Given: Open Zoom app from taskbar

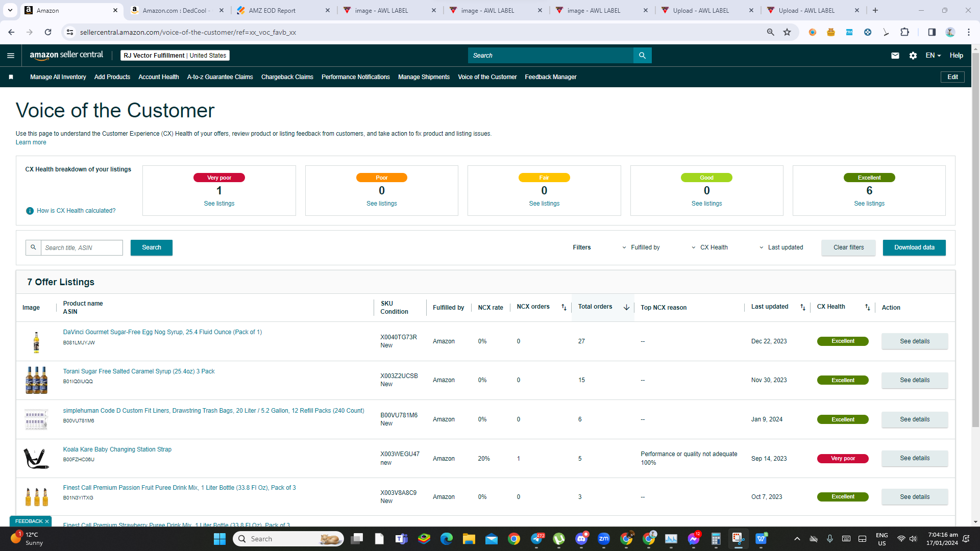Looking at the screenshot, I should [604, 539].
